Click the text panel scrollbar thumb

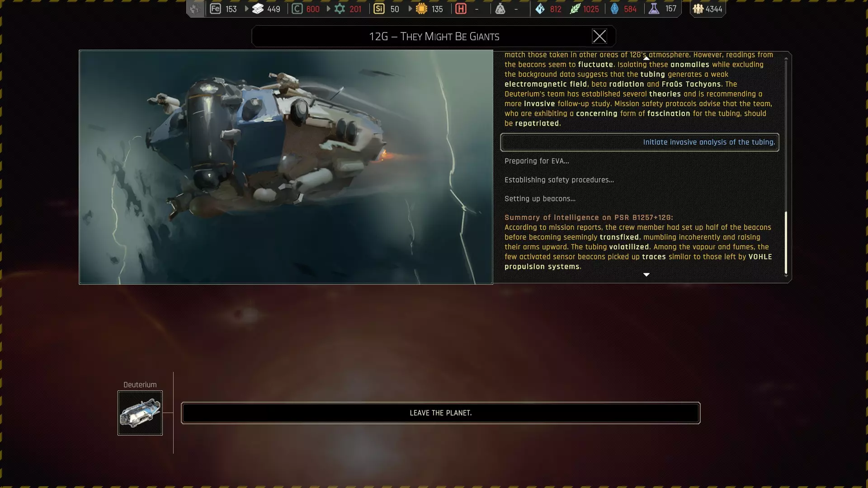coord(786,242)
